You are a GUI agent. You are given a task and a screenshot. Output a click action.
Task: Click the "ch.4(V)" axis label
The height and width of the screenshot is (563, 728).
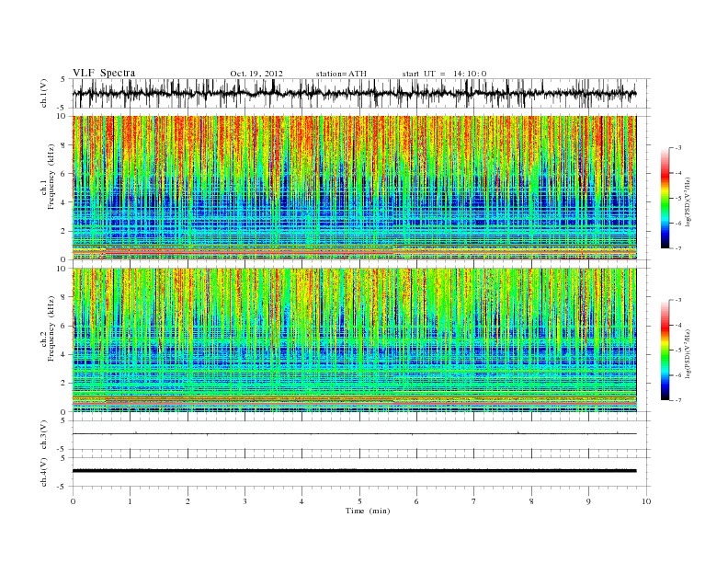click(44, 472)
